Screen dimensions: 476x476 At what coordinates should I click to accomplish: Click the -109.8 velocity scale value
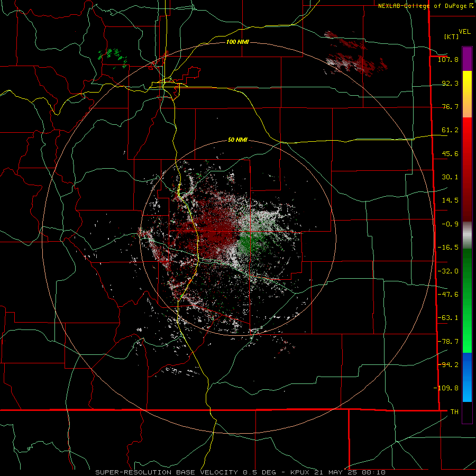pos(446,388)
